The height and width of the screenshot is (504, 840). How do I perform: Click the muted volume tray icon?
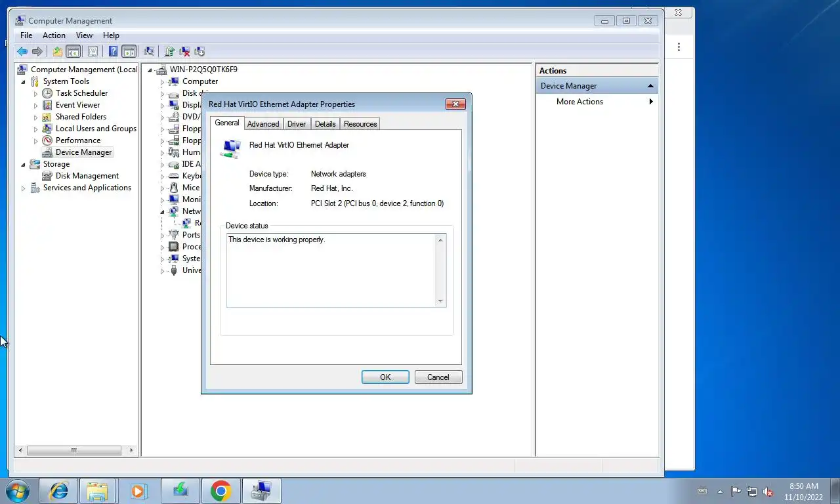[x=768, y=492]
